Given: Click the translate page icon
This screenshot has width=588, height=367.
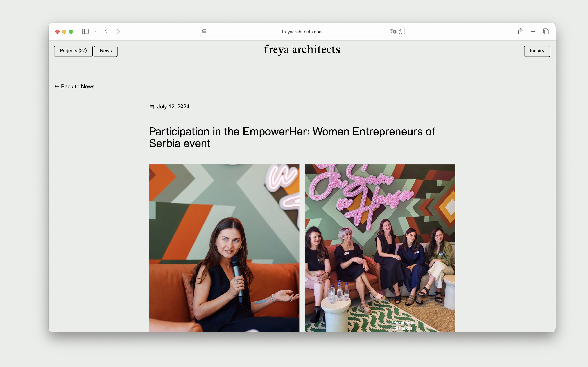Looking at the screenshot, I should tap(393, 32).
